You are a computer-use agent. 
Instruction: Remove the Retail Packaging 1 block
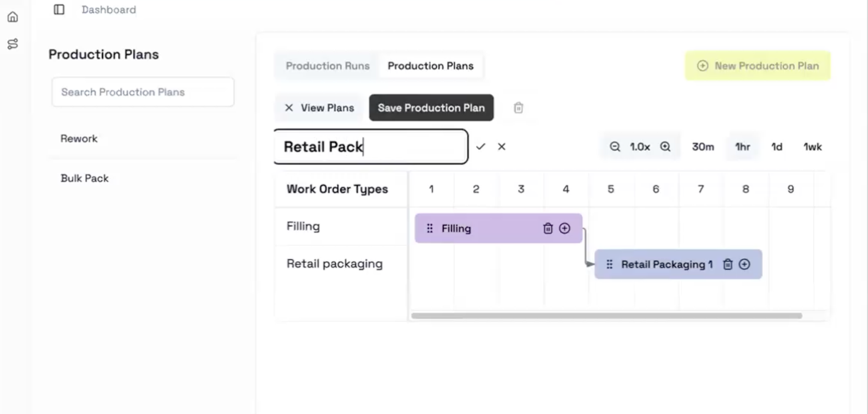pyautogui.click(x=728, y=264)
